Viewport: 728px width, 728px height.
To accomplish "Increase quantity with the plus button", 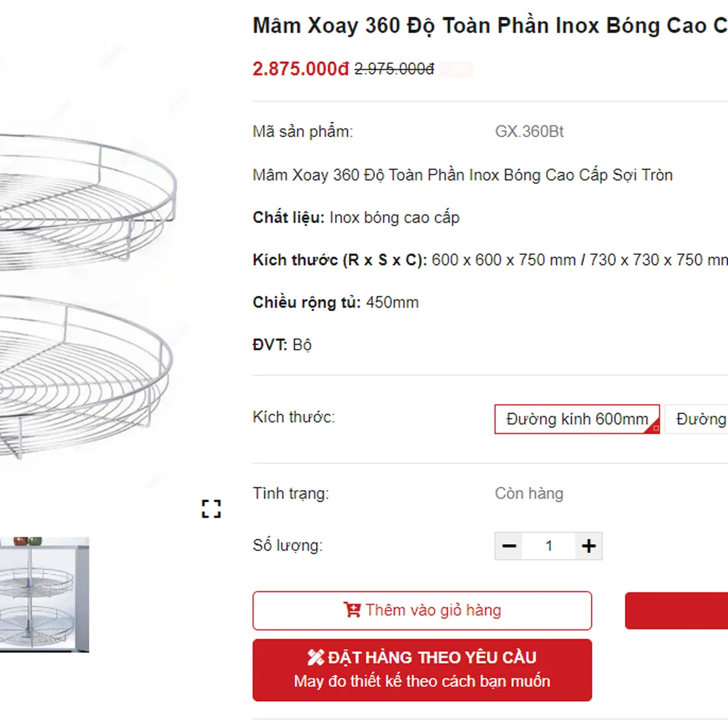I will click(x=588, y=546).
